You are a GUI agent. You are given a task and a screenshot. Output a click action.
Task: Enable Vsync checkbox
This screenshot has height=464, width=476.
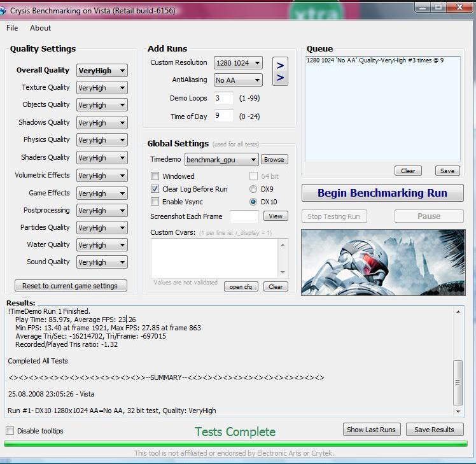tap(155, 202)
